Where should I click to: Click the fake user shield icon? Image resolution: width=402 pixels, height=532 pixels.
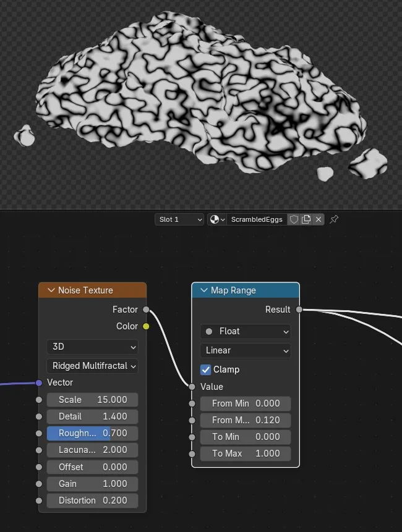(x=294, y=219)
